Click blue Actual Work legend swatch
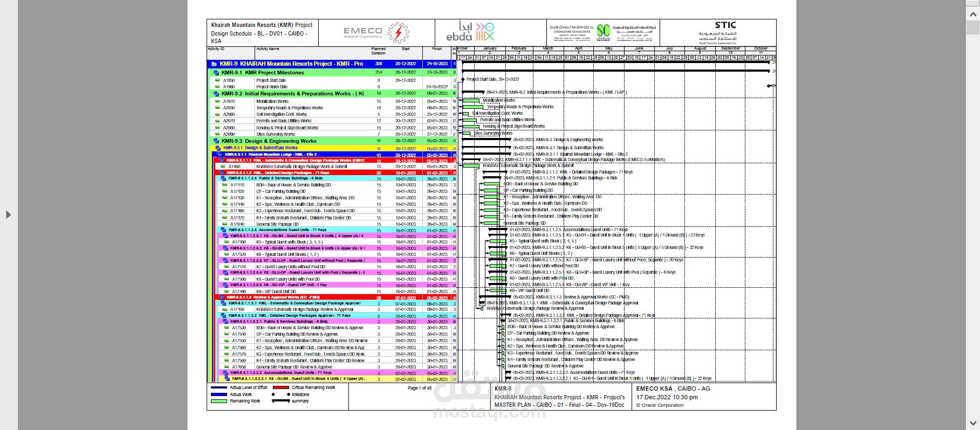The width and height of the screenshot is (980, 430). (x=218, y=394)
